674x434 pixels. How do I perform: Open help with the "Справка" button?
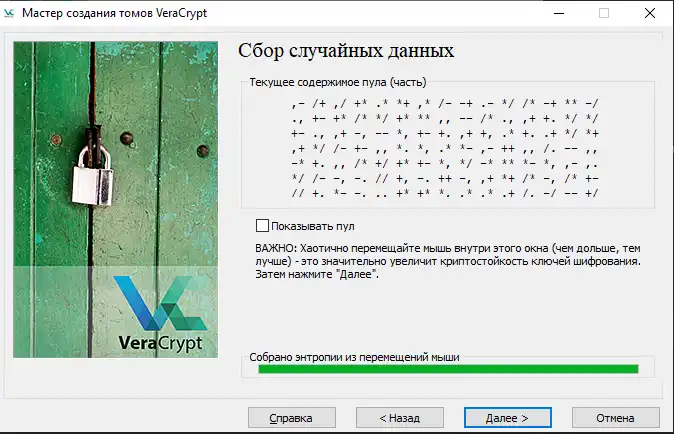click(x=291, y=417)
